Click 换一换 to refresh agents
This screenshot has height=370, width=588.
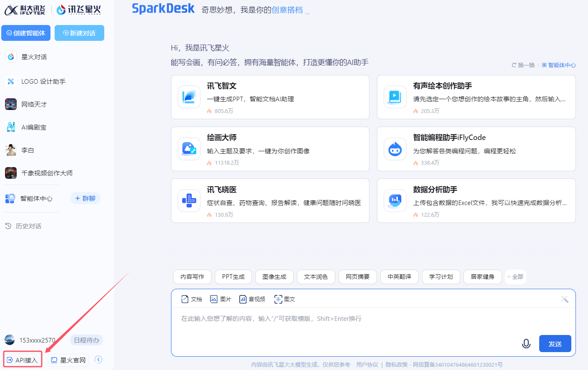pos(523,65)
